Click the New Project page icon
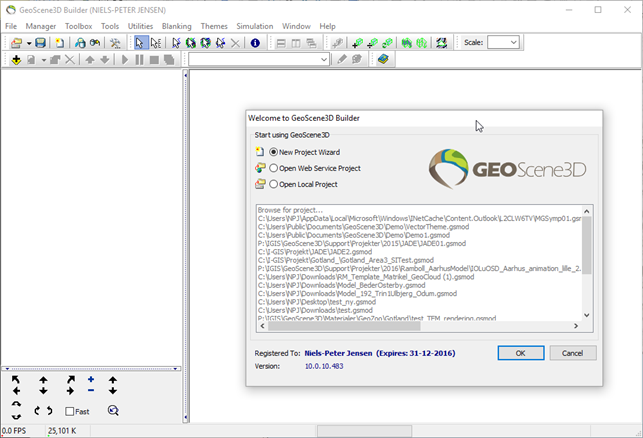 pos(59,43)
